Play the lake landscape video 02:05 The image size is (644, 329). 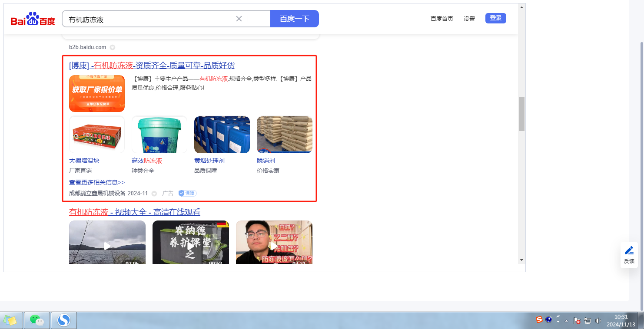click(107, 242)
